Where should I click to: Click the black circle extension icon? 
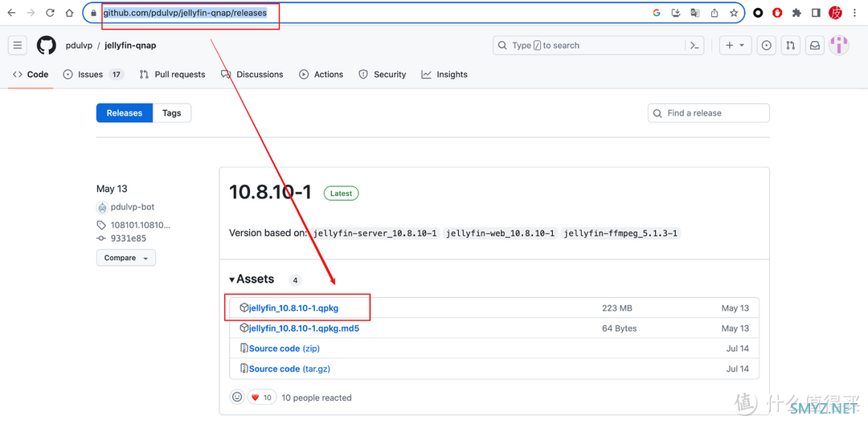pos(759,13)
